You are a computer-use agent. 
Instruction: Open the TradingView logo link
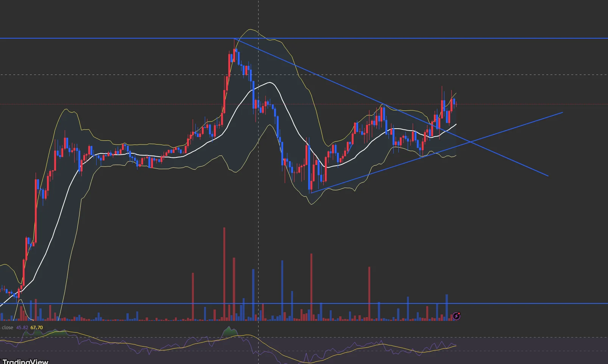point(25,361)
